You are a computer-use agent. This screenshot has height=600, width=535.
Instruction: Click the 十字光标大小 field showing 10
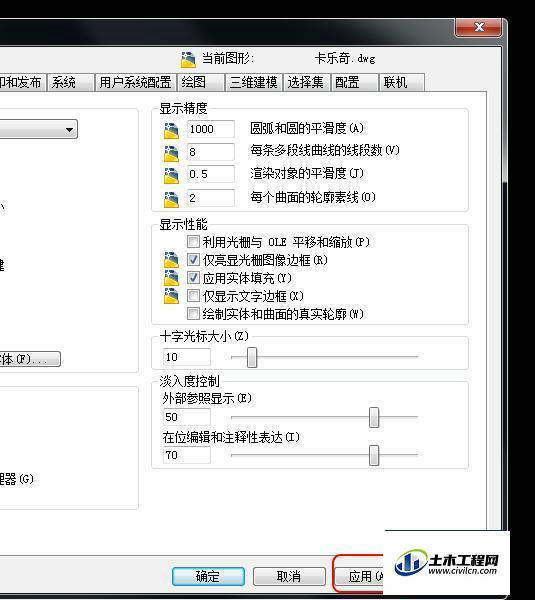point(187,357)
